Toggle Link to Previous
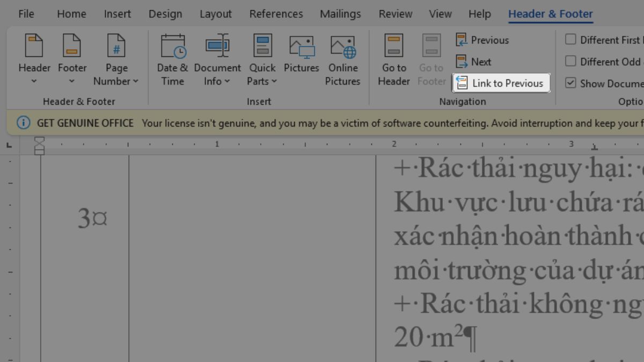 tap(501, 83)
